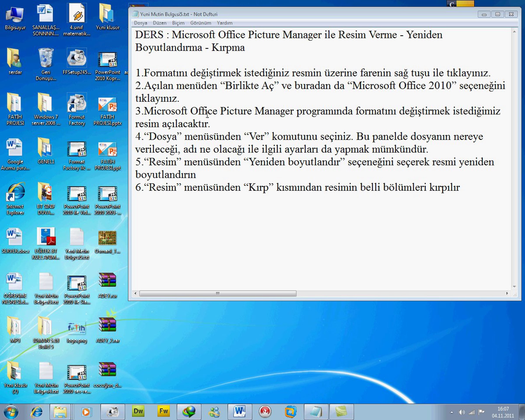Select the EĞİTEK BT KULLANIM PDF icon

coord(46,243)
